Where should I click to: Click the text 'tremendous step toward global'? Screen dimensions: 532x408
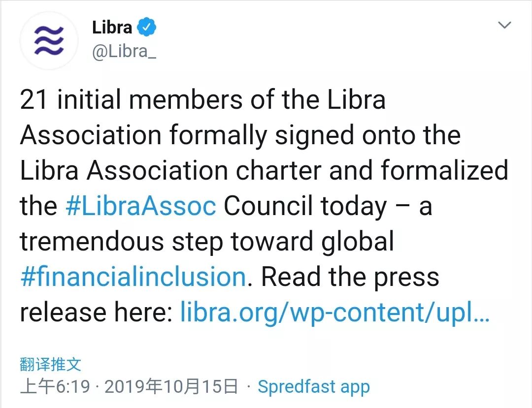pos(207,241)
